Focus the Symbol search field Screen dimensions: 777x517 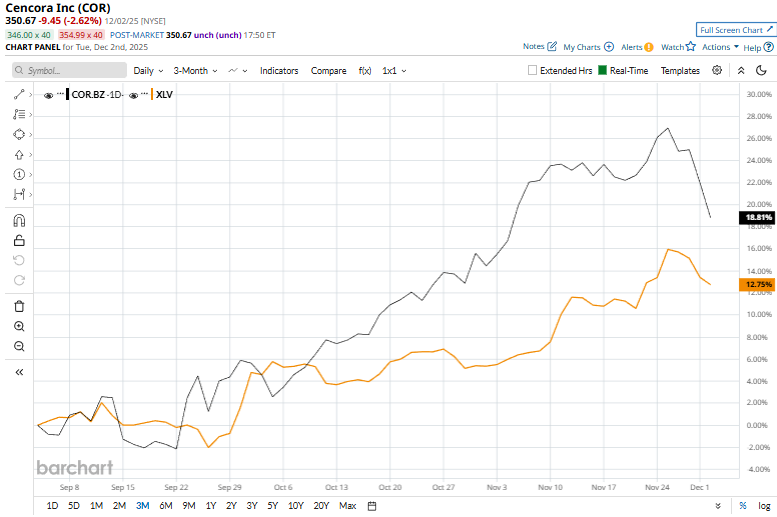pos(69,70)
